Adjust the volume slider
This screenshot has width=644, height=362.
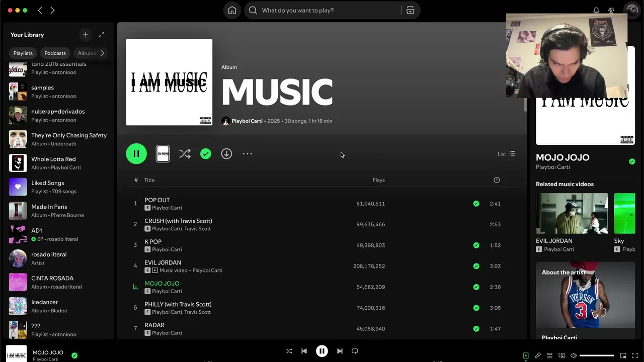click(x=597, y=355)
